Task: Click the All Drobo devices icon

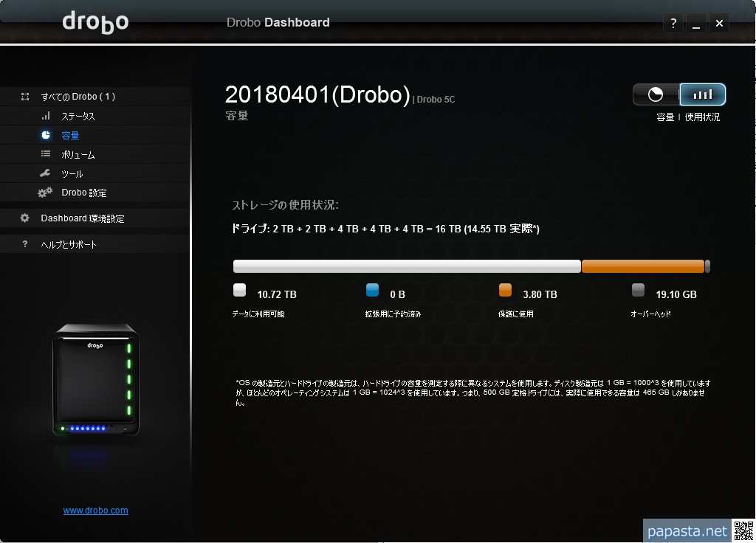Action: click(x=24, y=97)
